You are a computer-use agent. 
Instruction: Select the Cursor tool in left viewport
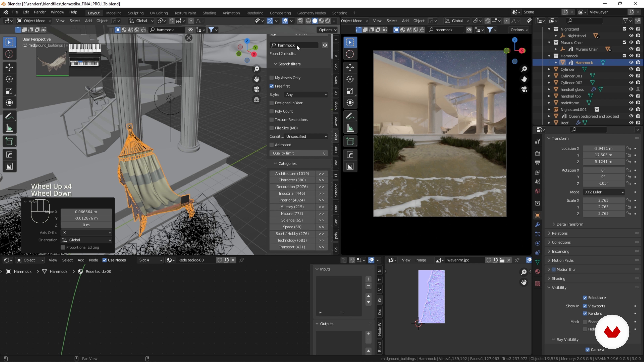point(9,54)
